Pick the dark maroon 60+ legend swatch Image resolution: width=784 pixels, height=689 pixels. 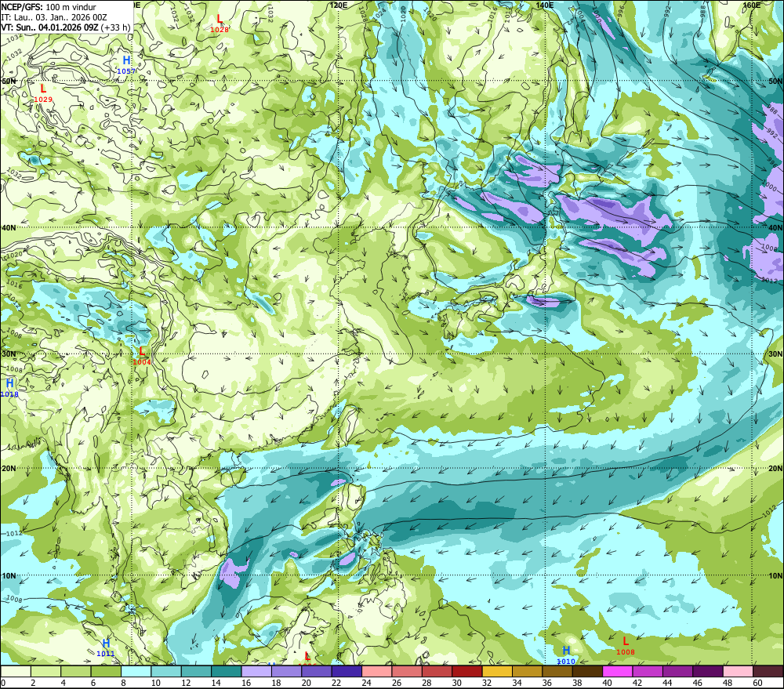(x=768, y=671)
